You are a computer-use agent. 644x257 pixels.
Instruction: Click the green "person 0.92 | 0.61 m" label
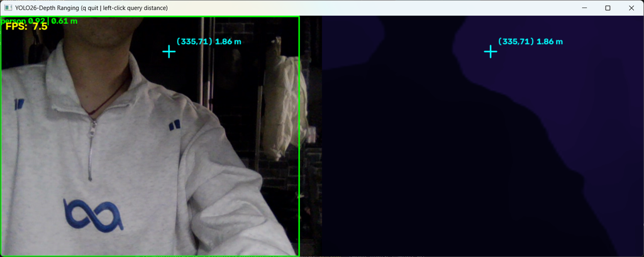[39, 21]
